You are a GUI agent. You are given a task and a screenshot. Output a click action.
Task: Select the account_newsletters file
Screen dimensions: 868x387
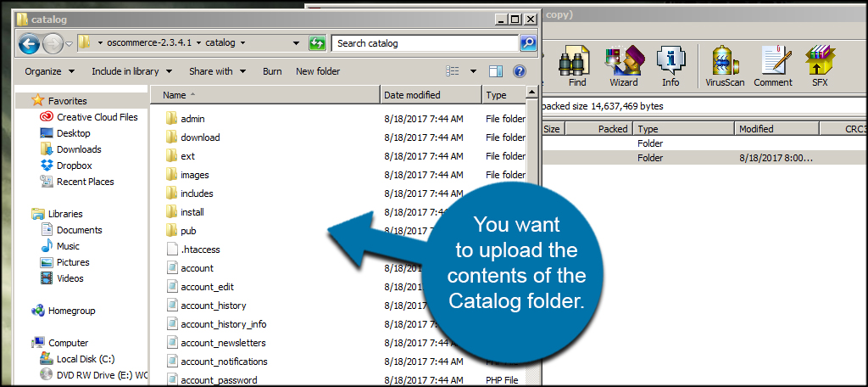point(215,343)
